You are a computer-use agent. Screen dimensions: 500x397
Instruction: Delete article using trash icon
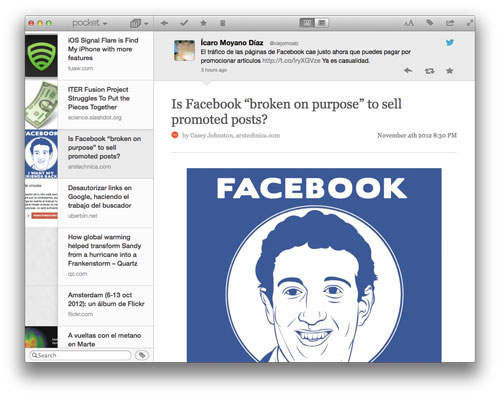coord(223,23)
